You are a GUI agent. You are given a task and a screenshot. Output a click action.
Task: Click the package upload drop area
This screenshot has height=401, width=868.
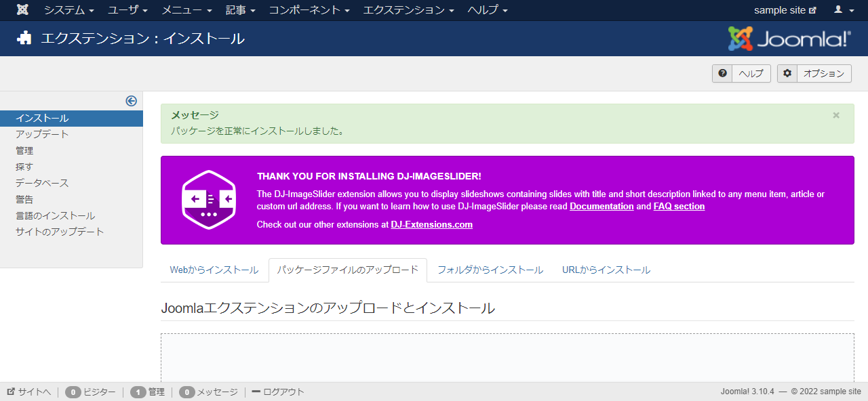507,358
